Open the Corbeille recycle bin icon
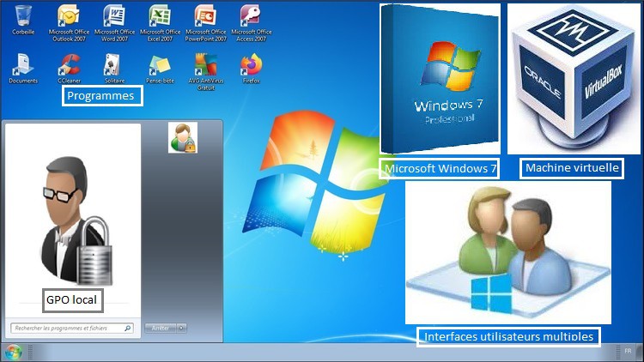 (x=23, y=20)
